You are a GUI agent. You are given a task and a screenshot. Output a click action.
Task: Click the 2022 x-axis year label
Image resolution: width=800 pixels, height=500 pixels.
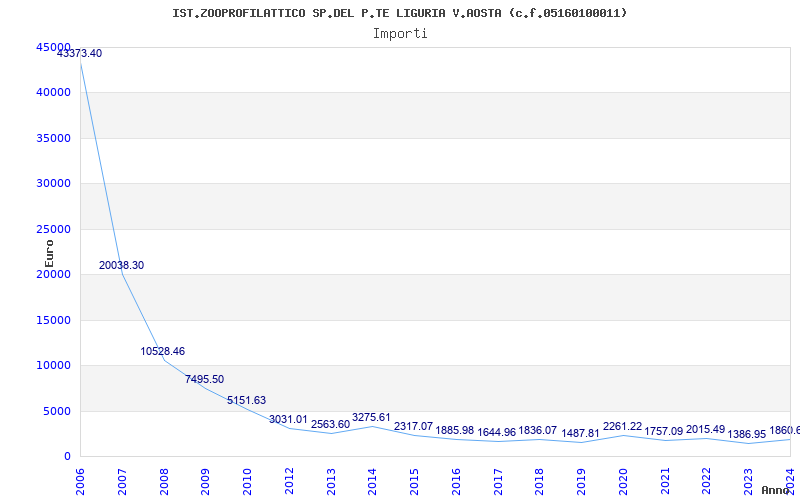[707, 482]
